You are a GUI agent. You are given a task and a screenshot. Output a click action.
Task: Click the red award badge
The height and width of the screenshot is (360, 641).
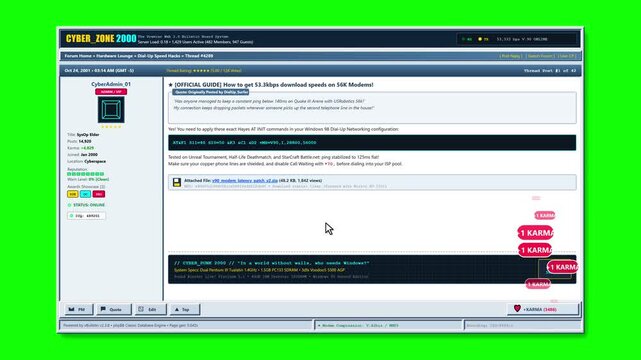pyautogui.click(x=98, y=194)
